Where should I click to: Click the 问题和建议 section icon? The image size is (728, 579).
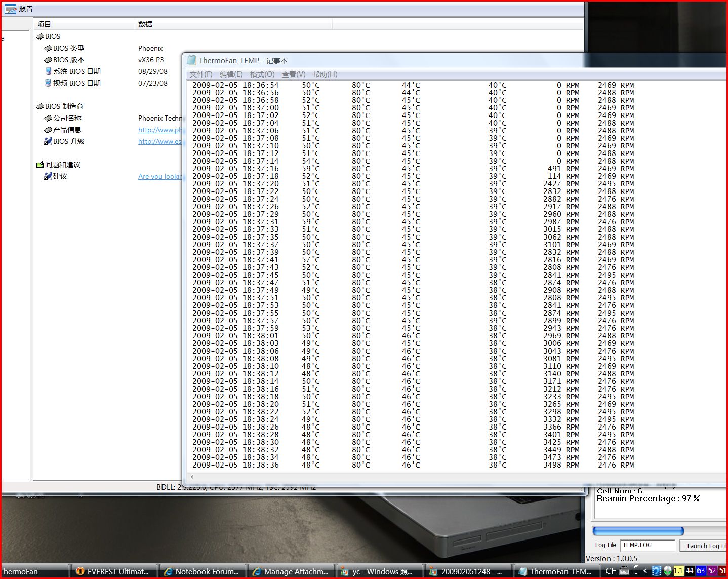(40, 165)
